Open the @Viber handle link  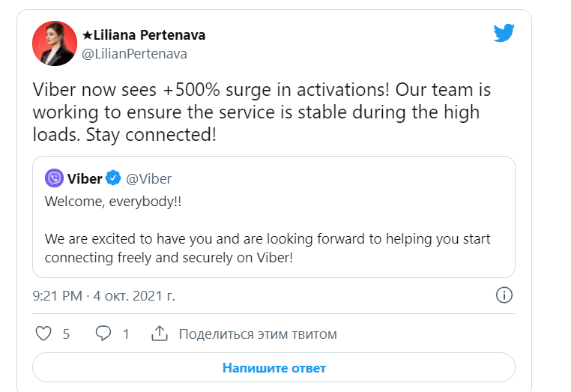148,178
